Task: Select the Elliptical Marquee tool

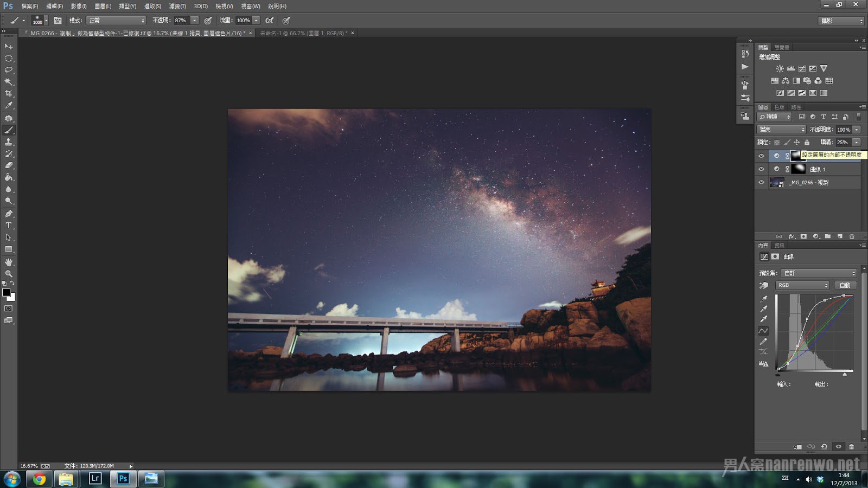Action: coord(9,59)
